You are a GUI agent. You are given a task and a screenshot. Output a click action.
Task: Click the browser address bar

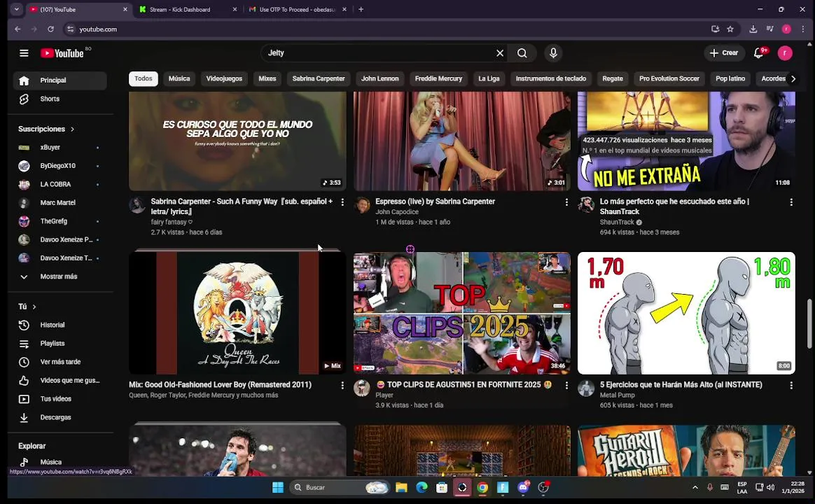coord(384,29)
